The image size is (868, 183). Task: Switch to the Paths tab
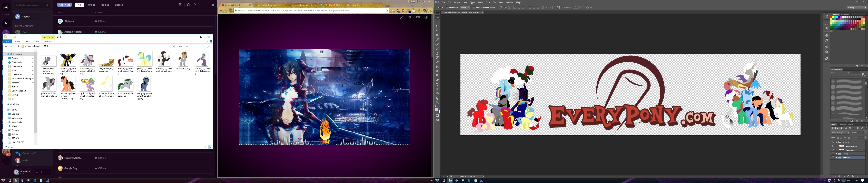pos(851,124)
